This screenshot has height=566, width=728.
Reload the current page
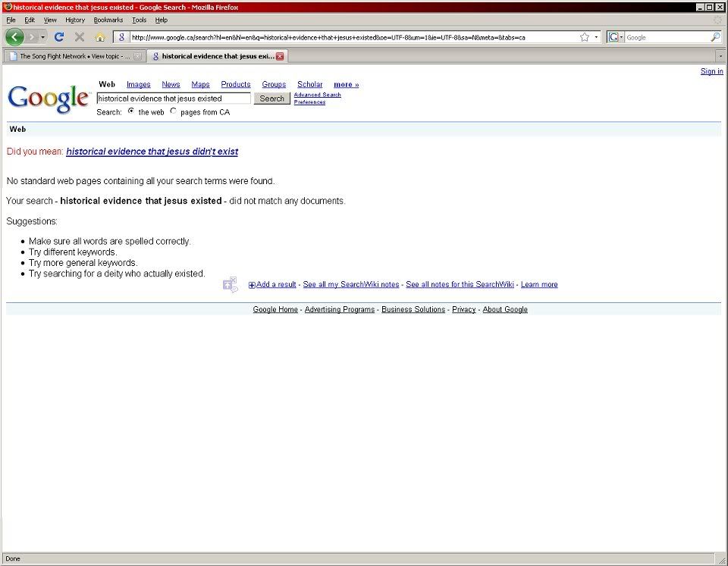tap(59, 37)
